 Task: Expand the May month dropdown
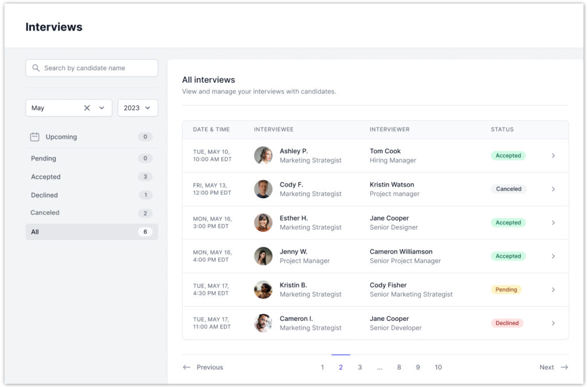click(x=102, y=108)
